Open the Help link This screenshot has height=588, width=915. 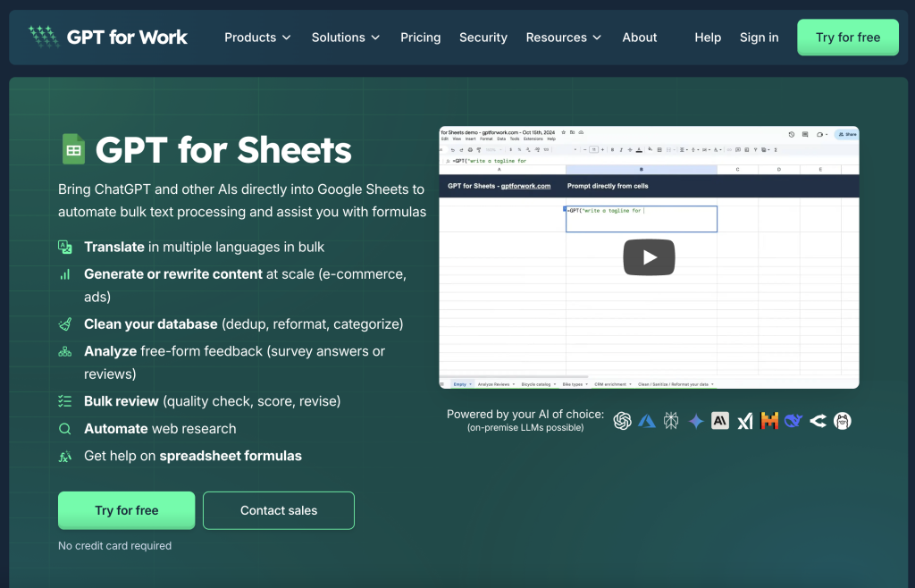pyautogui.click(x=708, y=38)
